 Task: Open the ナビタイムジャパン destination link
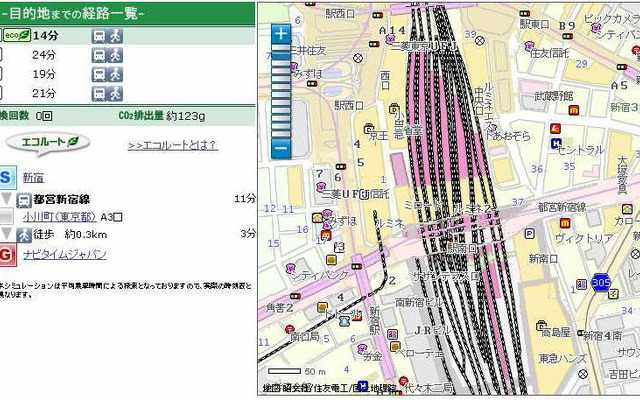click(64, 254)
